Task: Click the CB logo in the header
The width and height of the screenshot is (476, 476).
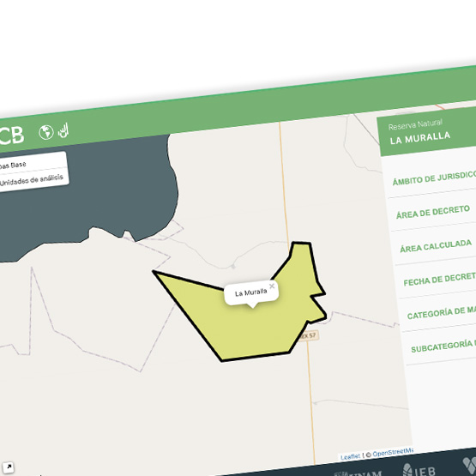Action: tap(11, 136)
